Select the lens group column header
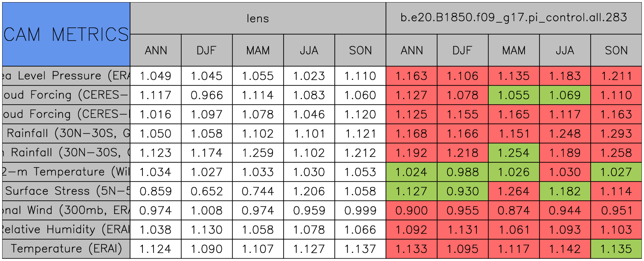Screen dimensions: 644x261 258,18
